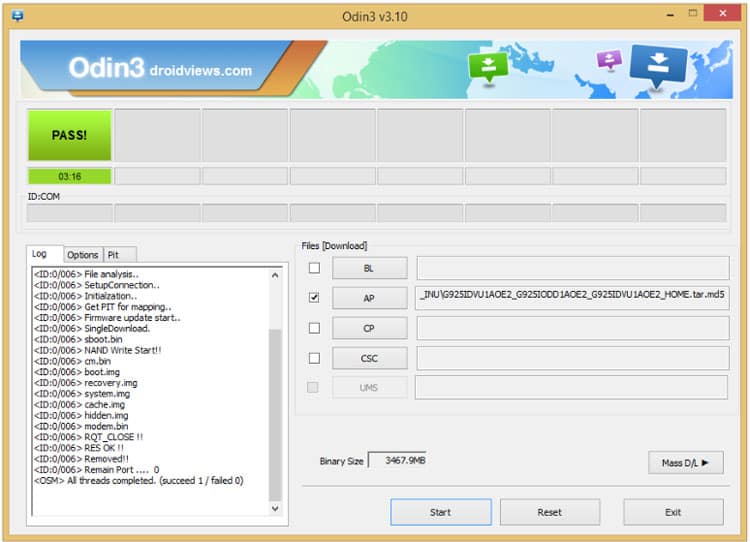The image size is (750, 542).
Task: Switch to the Options tab
Action: click(x=83, y=255)
